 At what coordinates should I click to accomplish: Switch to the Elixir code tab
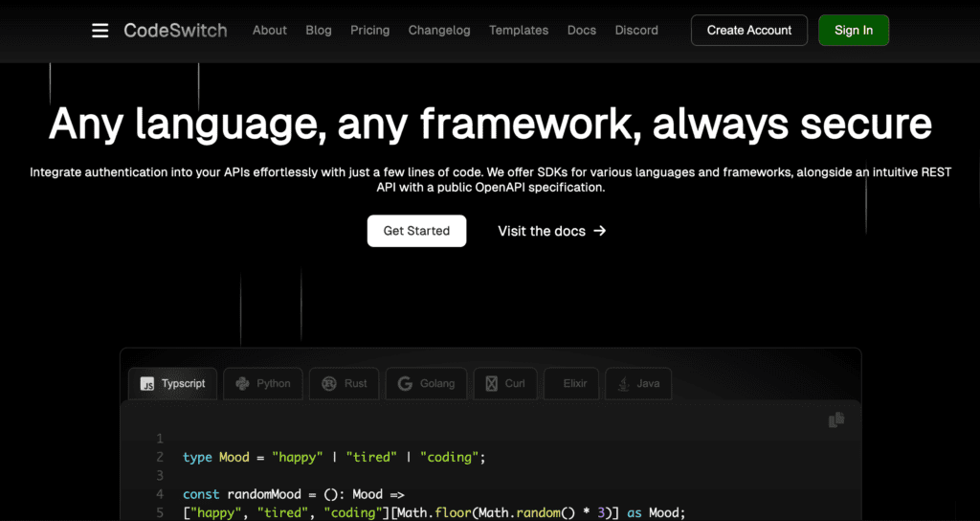(572, 383)
